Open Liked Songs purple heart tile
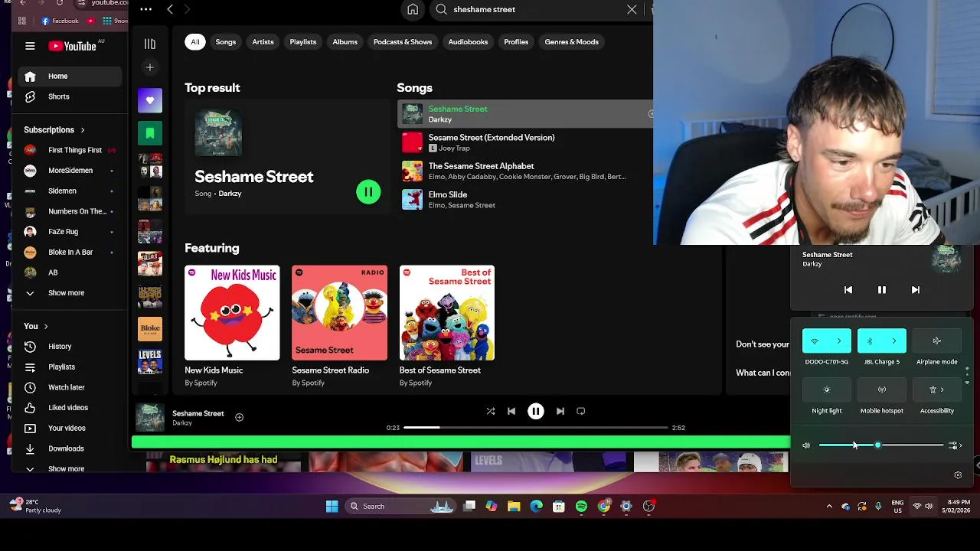 coord(150,100)
